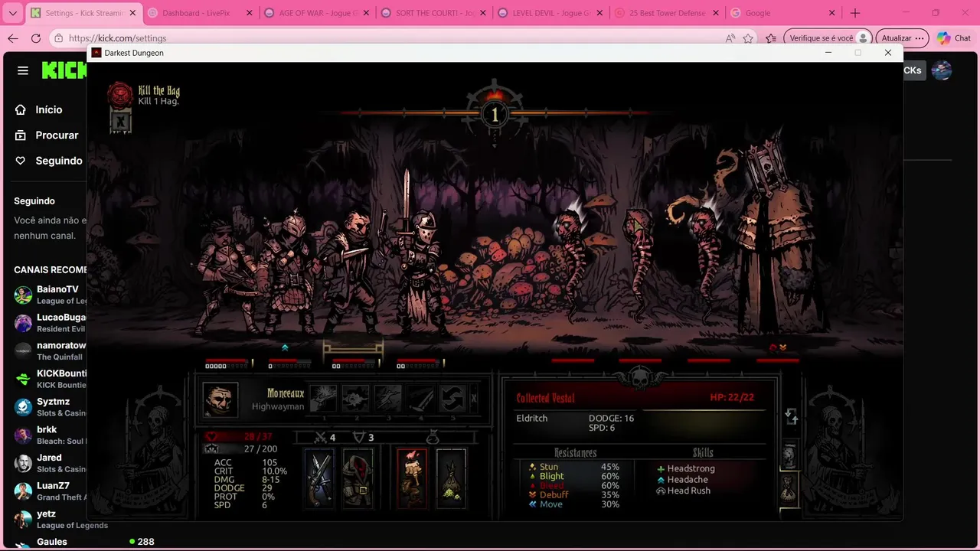980x551 pixels.
Task: Click the Head Rush skill entry
Action: click(x=683, y=491)
